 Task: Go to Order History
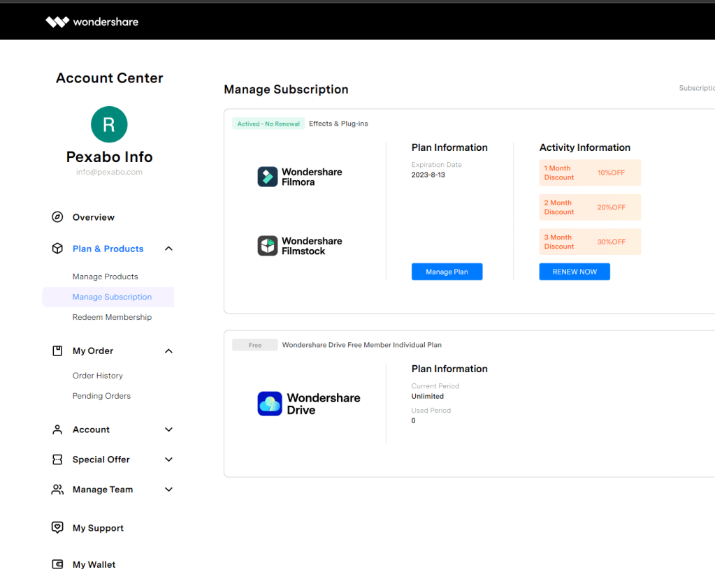pos(98,376)
